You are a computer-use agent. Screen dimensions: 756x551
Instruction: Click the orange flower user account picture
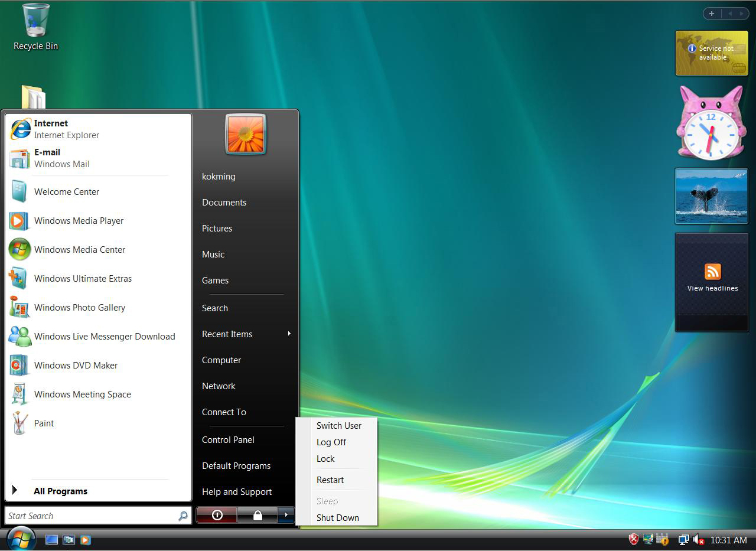pos(246,134)
